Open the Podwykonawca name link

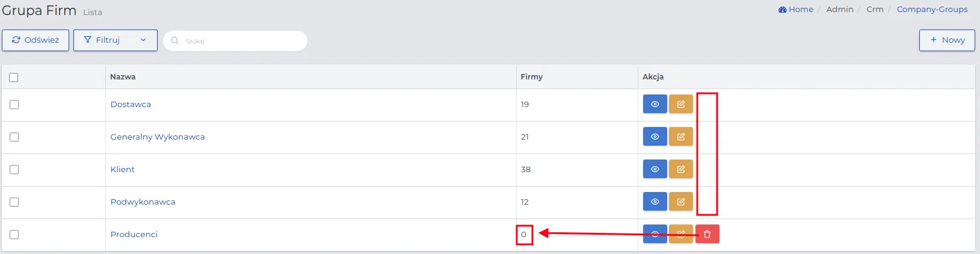[143, 202]
